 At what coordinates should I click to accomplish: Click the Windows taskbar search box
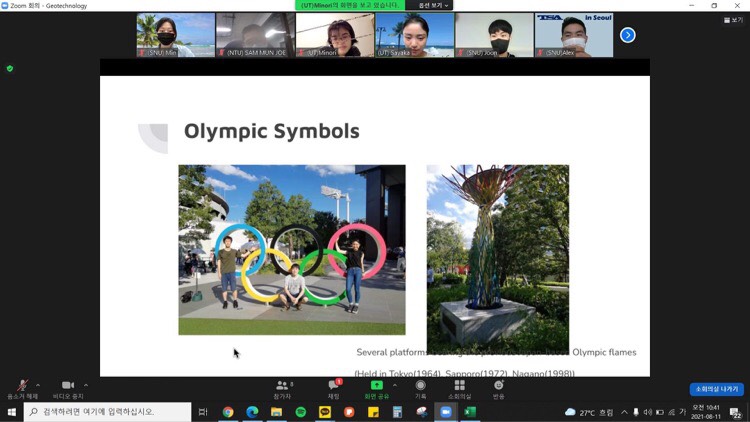[107, 411]
